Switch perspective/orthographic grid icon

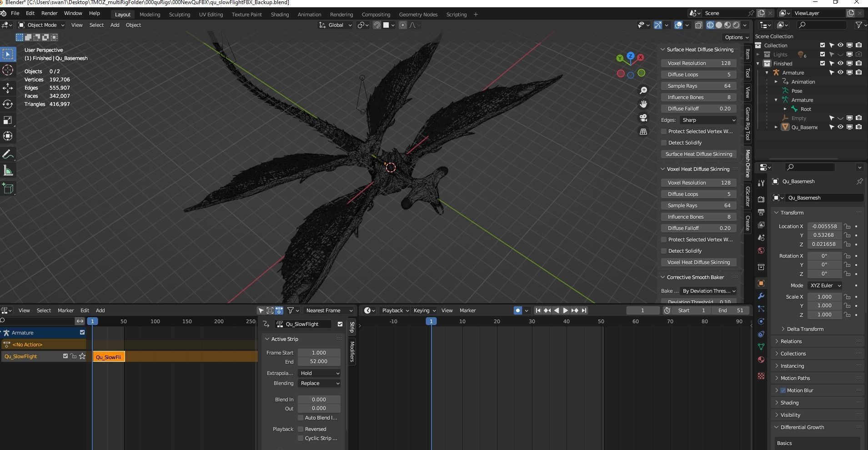coord(643,131)
